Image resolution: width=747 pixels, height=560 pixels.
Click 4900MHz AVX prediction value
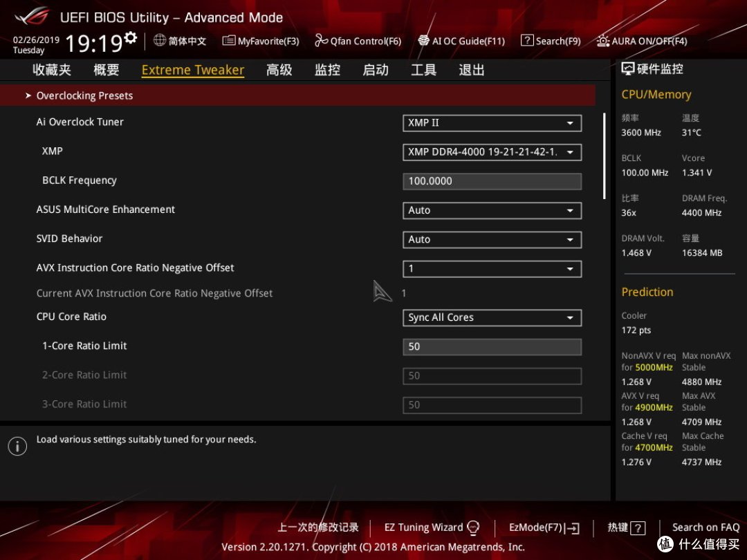654,408
